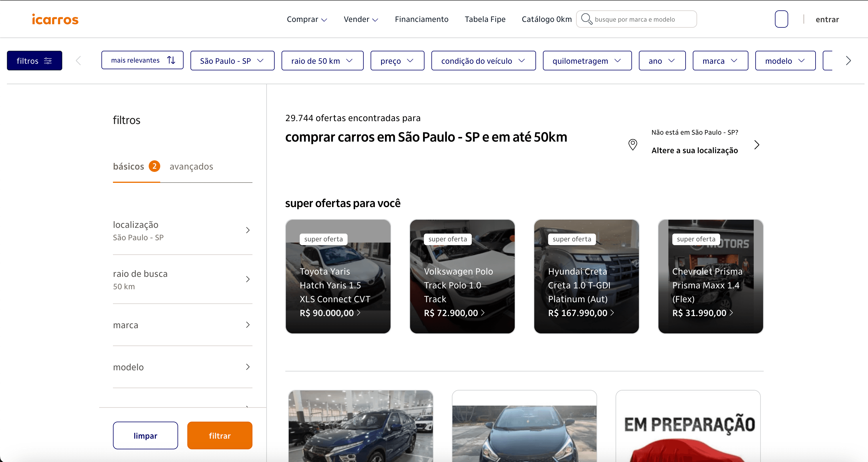This screenshot has width=868, height=462.
Task: Click the iCarros logo
Action: click(55, 19)
